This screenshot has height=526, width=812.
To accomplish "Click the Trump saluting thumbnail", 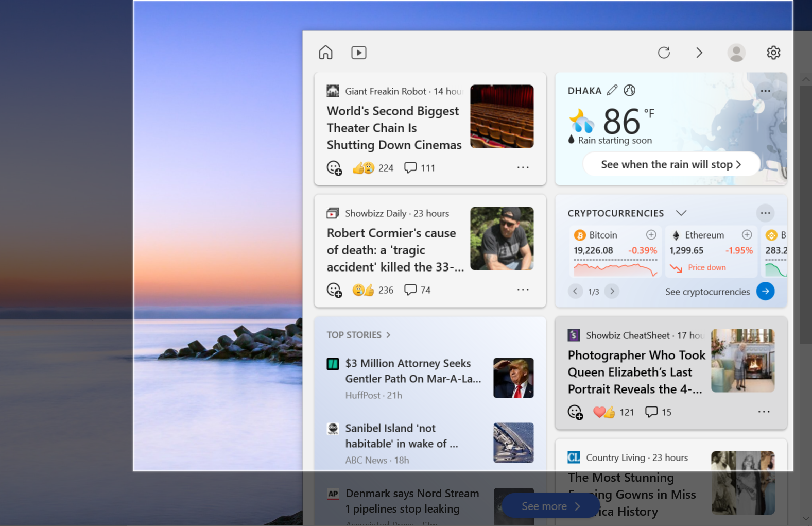I will (x=513, y=378).
